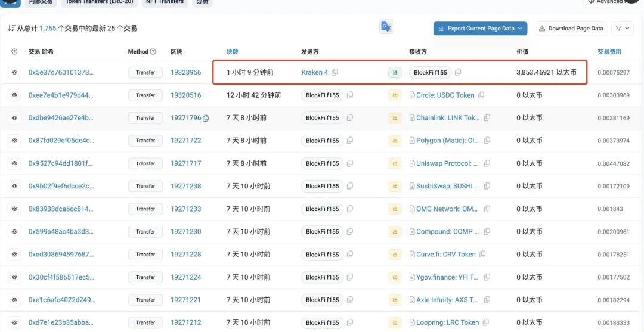Screen dimensions: 644x332
Task: Preview transaction 0xed308694597687 with eye icon
Action: pyautogui.click(x=14, y=255)
